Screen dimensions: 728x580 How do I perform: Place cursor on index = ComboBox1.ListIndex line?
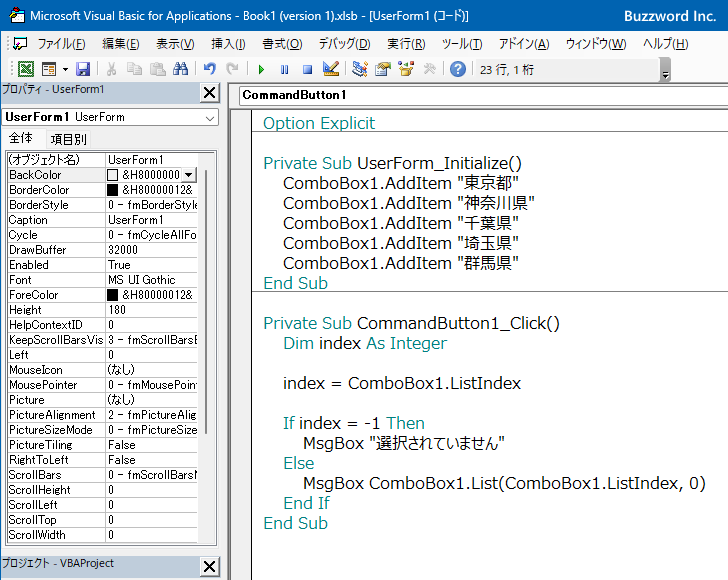coord(402,384)
